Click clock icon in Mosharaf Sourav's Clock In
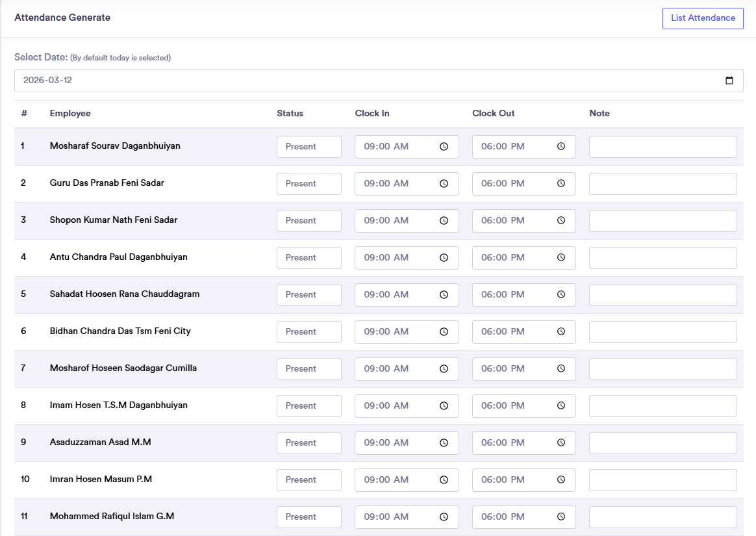 tap(444, 147)
